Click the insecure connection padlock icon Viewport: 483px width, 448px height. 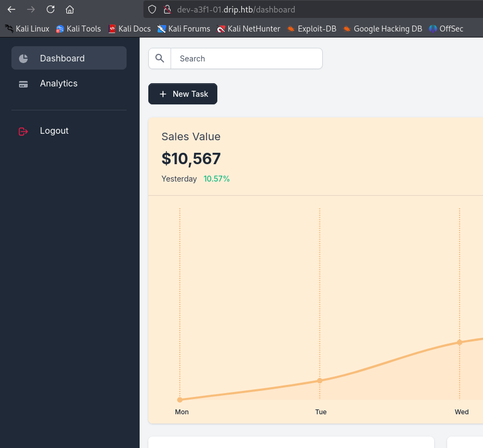pyautogui.click(x=167, y=9)
